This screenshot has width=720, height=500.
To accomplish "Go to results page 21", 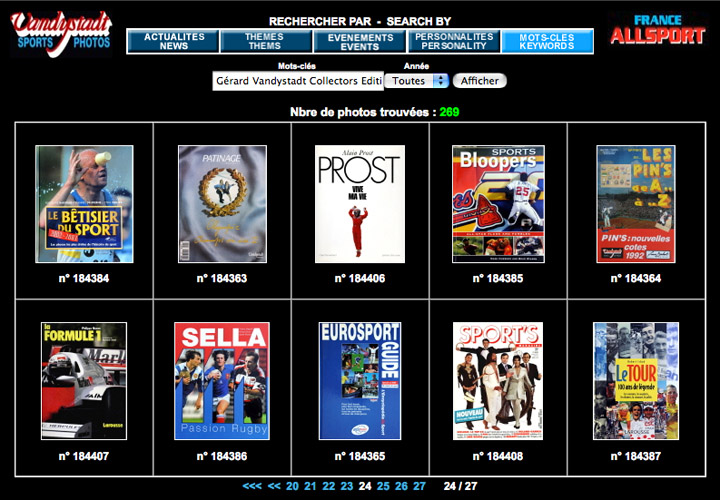I will (x=310, y=486).
